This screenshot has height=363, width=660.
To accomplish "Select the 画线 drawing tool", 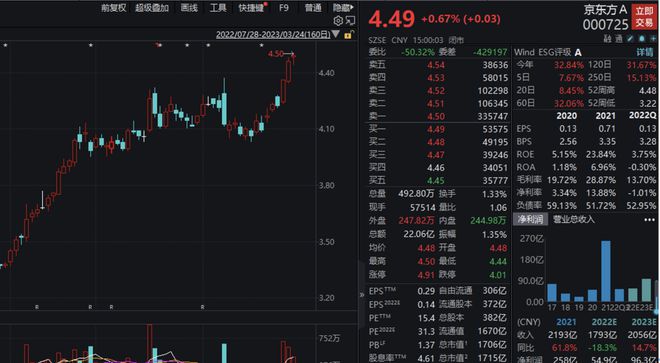I will pos(189,8).
